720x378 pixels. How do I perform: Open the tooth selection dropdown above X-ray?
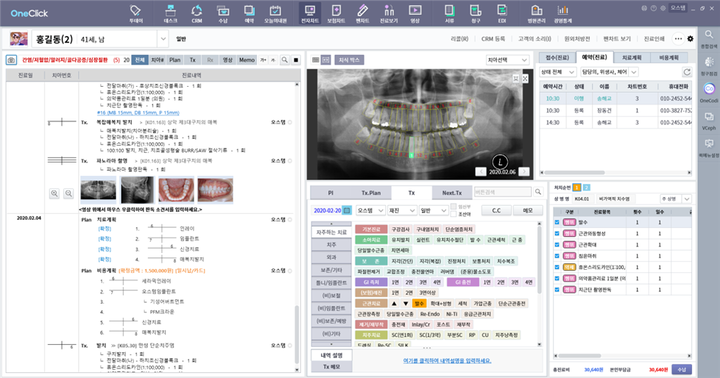(507, 60)
